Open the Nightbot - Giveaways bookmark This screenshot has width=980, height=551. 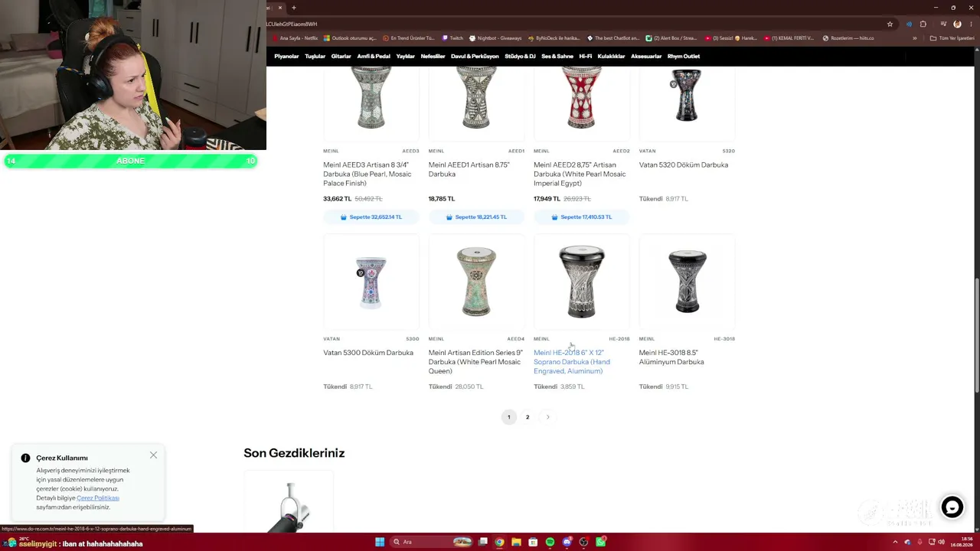click(495, 38)
